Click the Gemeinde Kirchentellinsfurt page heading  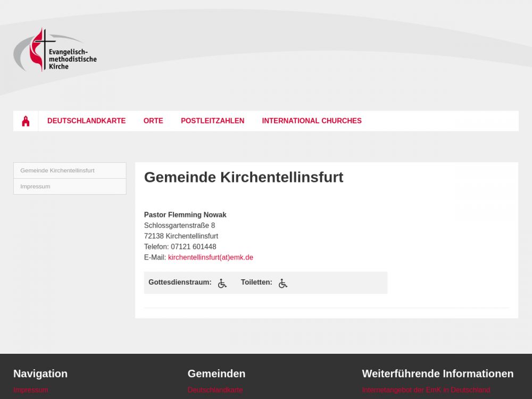pos(243,177)
